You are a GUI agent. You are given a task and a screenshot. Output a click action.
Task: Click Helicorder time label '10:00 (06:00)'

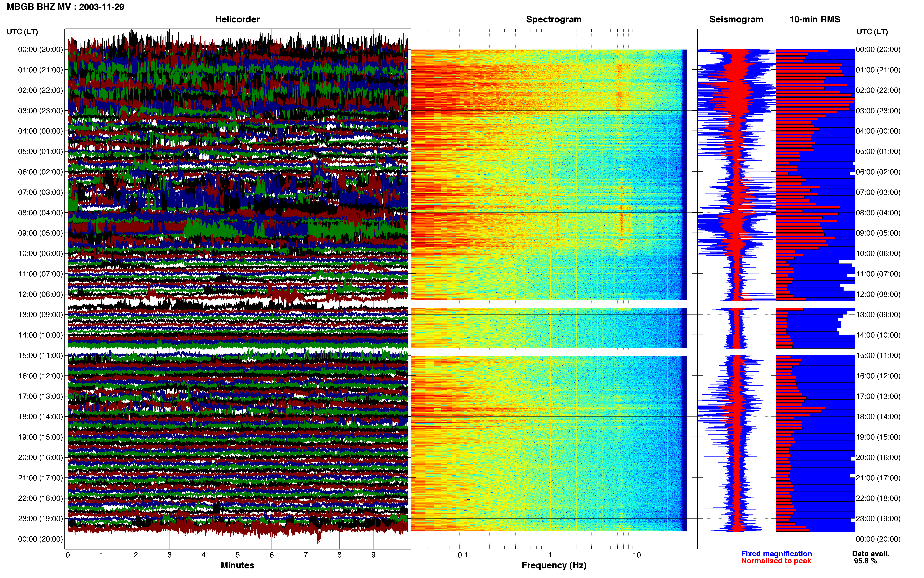click(41, 253)
